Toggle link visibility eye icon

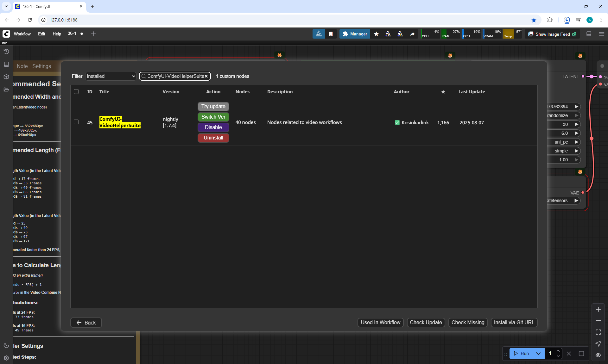[598, 355]
